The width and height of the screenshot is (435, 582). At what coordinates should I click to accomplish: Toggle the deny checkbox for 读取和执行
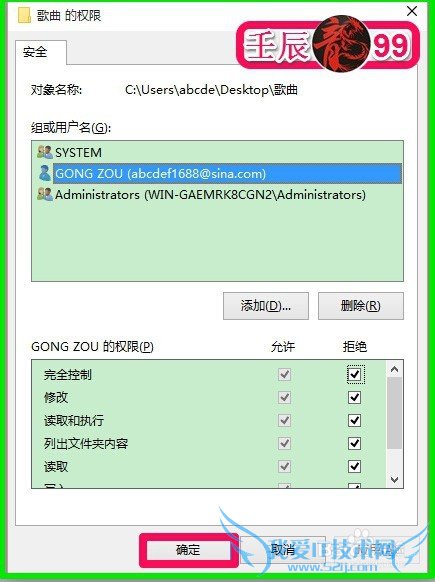tap(355, 421)
